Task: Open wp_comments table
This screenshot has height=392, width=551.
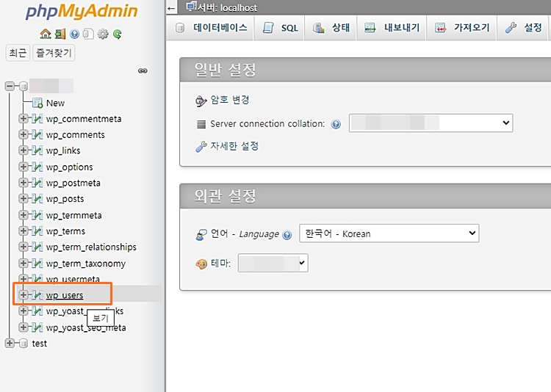Action: pos(75,134)
